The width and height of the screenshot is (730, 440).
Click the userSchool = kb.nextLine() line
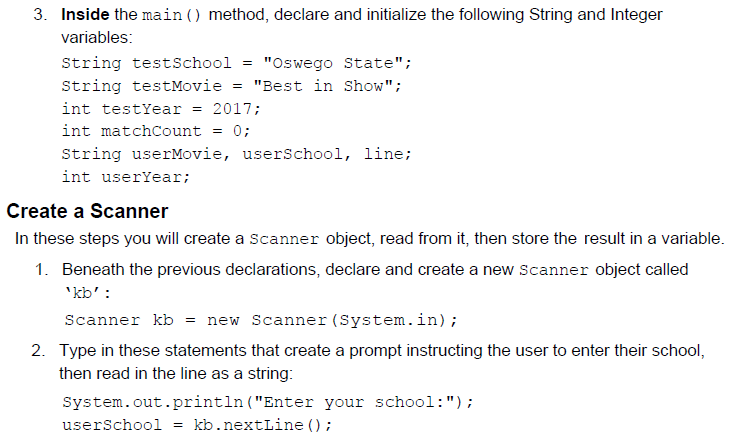click(x=197, y=425)
